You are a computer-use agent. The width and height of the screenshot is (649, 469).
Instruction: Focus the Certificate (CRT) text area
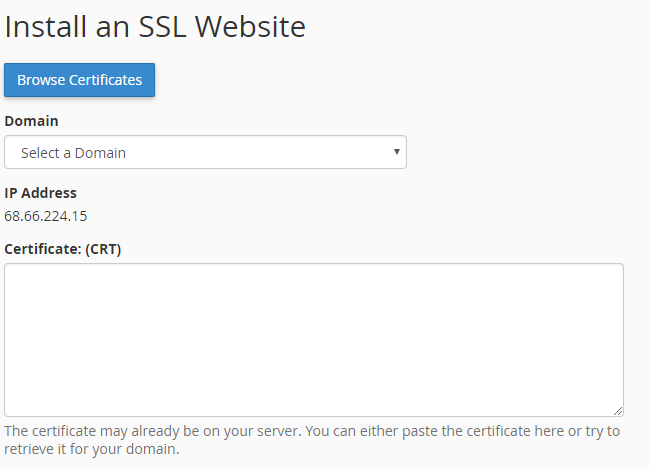tap(314, 340)
